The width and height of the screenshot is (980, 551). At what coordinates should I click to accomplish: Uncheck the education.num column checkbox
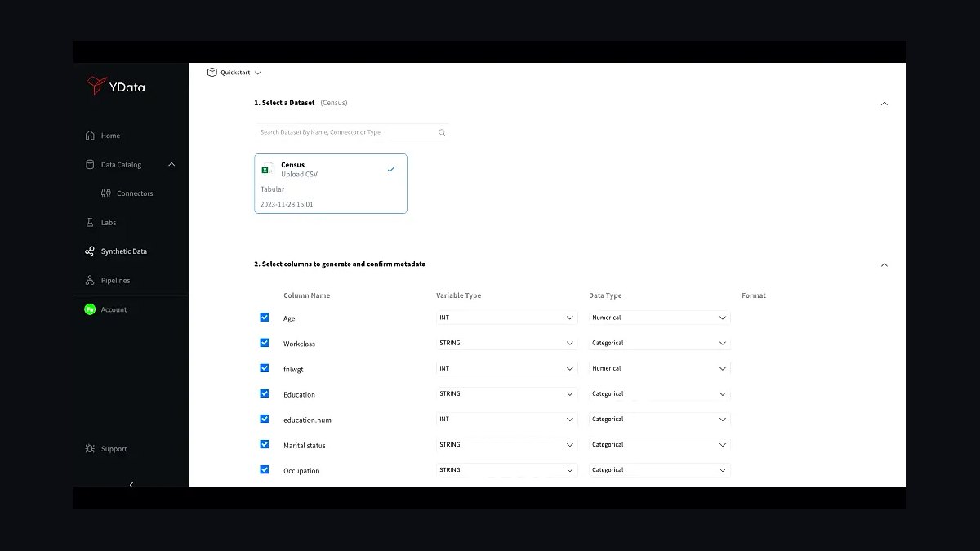click(x=265, y=419)
